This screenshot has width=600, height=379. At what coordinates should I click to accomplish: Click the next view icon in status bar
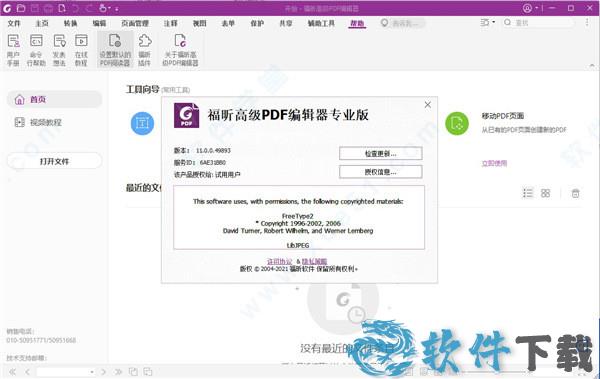148,371
